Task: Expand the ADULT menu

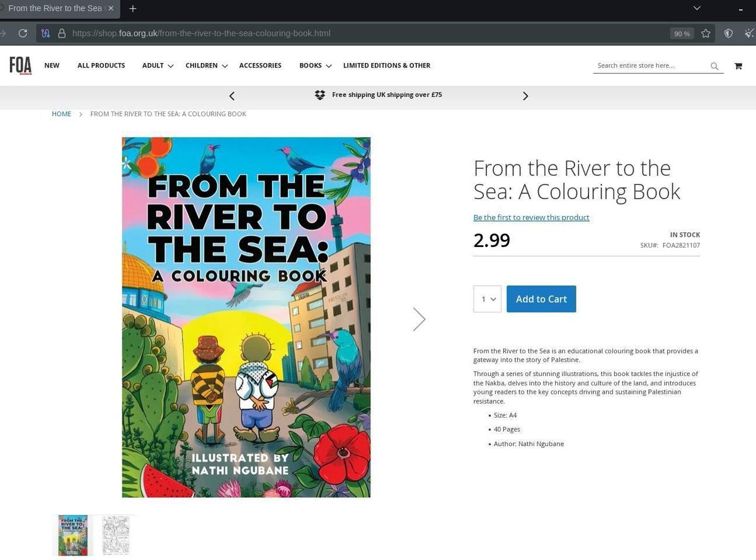Action: click(x=157, y=66)
